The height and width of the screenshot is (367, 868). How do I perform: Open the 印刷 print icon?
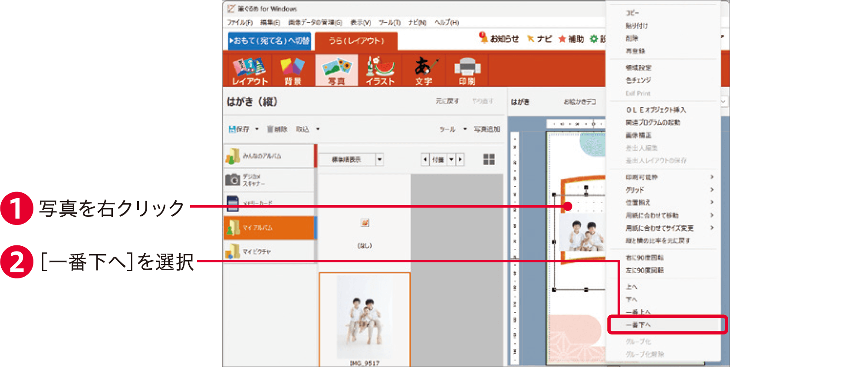[x=467, y=70]
